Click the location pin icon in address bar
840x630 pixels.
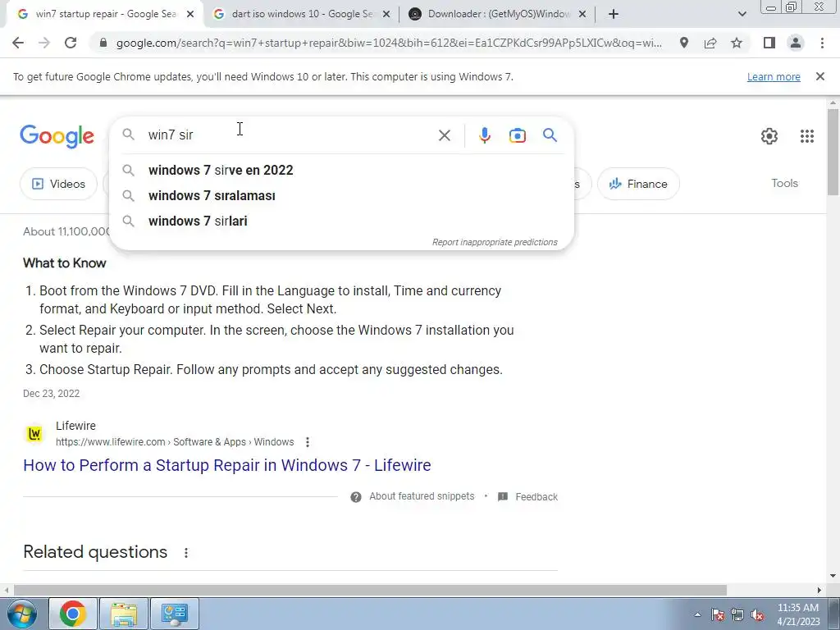point(684,43)
